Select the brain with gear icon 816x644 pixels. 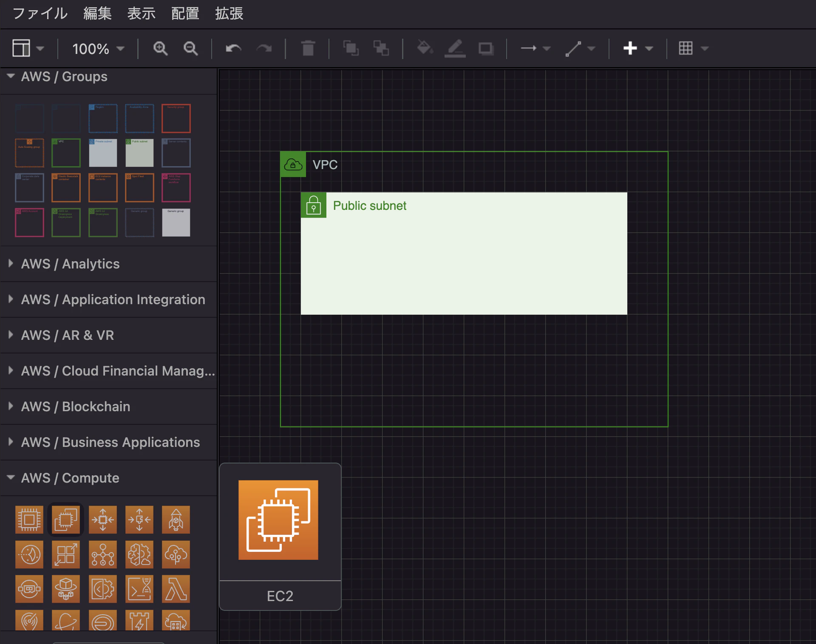pos(139,554)
